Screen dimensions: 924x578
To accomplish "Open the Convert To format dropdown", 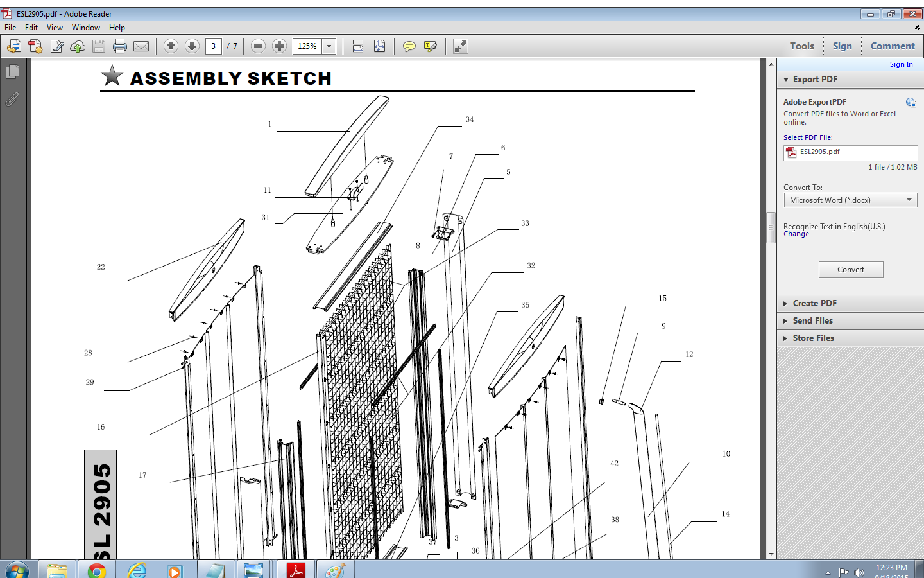I will tap(851, 200).
